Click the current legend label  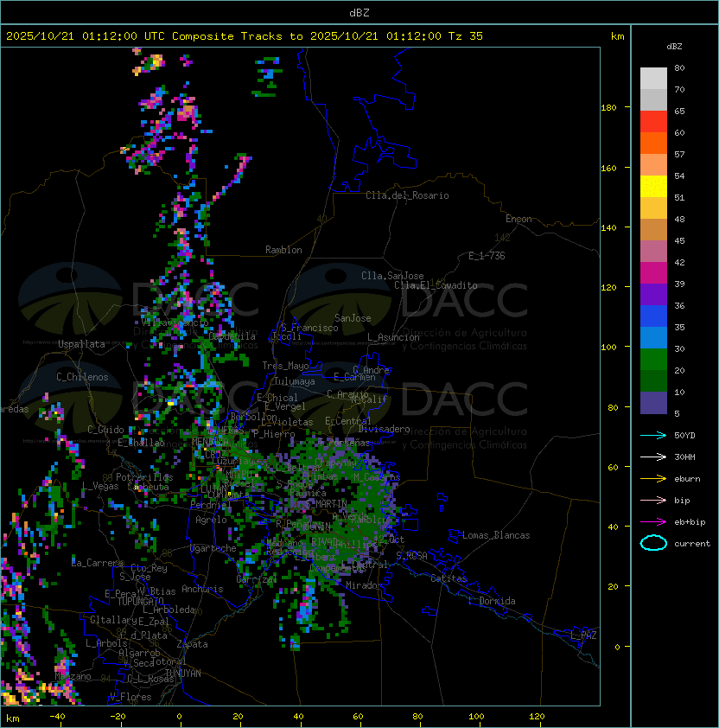[692, 544]
